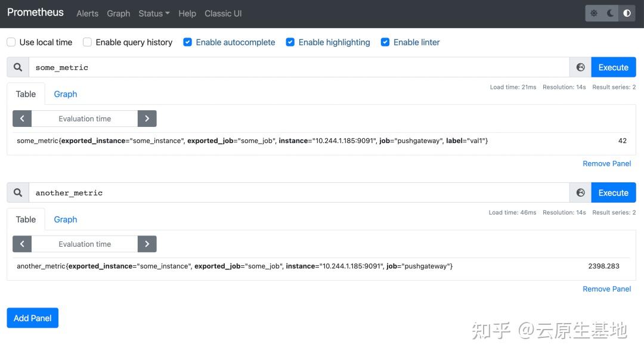The width and height of the screenshot is (644, 357).
Task: Disable the Enable linter checkbox
Action: coord(385,42)
